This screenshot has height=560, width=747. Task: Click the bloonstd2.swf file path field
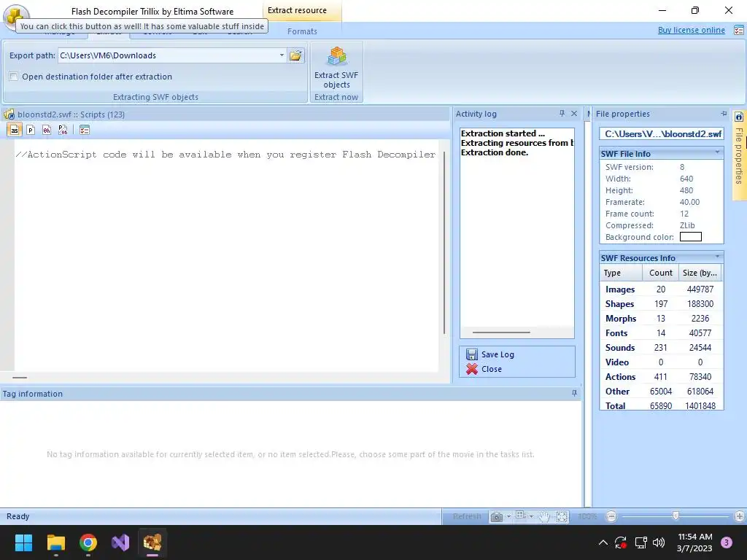(x=662, y=134)
